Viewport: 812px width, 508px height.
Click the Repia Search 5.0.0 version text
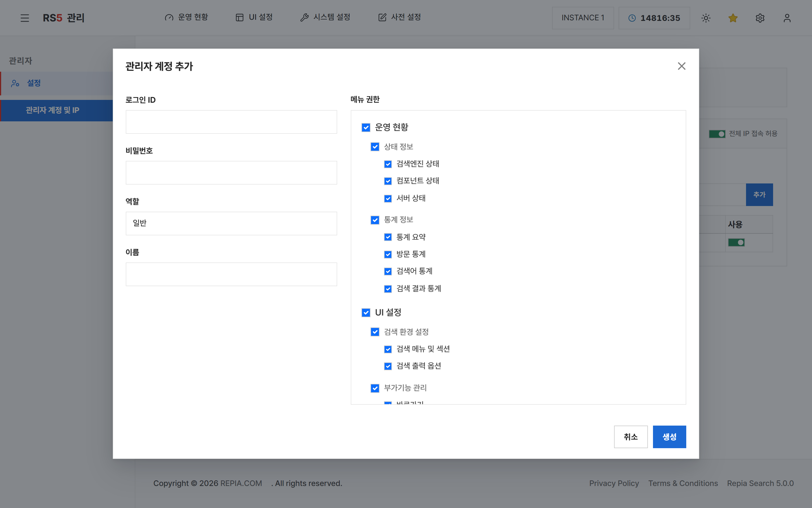pos(760,483)
